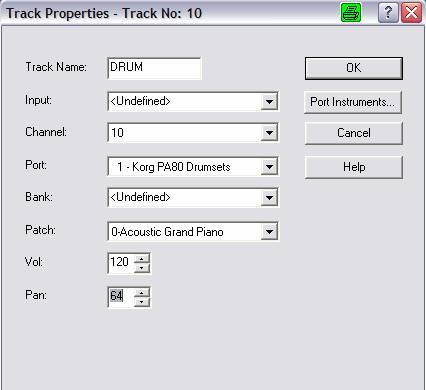Open the Patch dropdown with Acoustic Grand Piano
This screenshot has width=426, height=390.
point(269,231)
